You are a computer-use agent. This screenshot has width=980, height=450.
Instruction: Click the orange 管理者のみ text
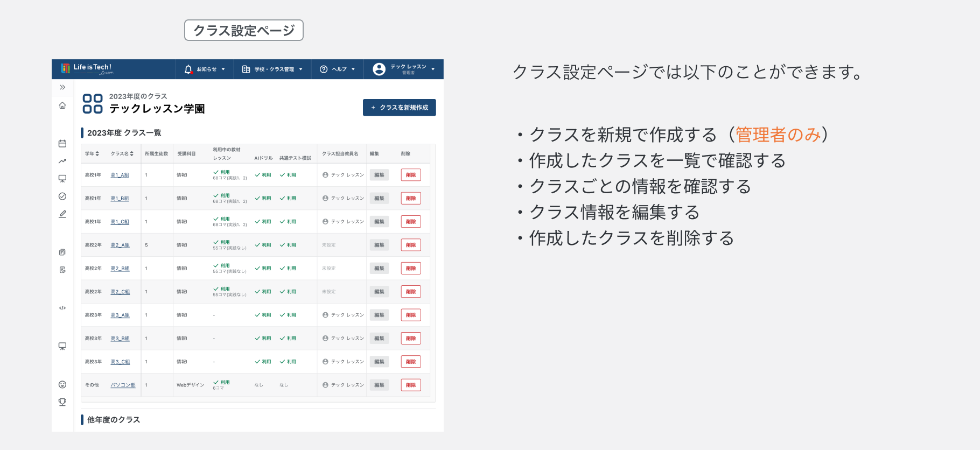tap(778, 135)
